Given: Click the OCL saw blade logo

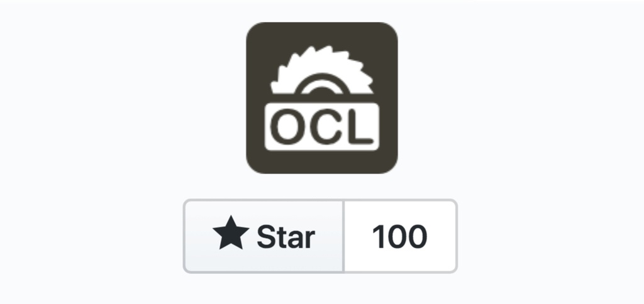Looking at the screenshot, I should tap(321, 97).
